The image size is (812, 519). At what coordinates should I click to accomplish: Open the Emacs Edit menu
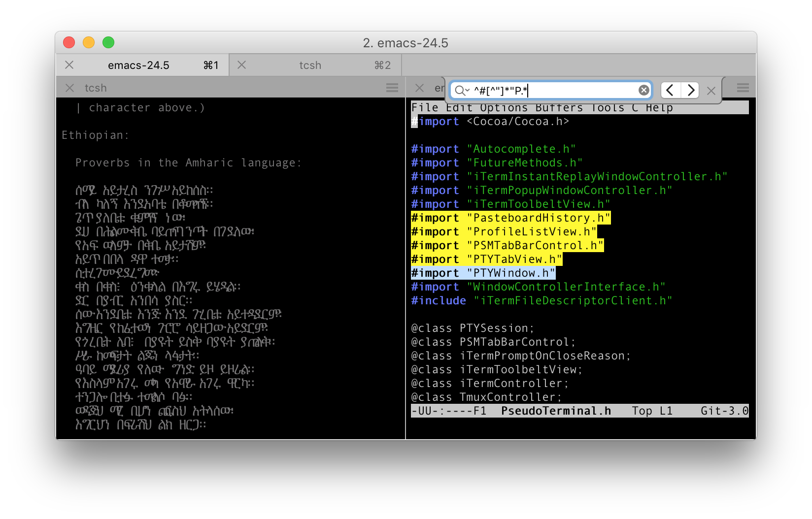point(459,108)
